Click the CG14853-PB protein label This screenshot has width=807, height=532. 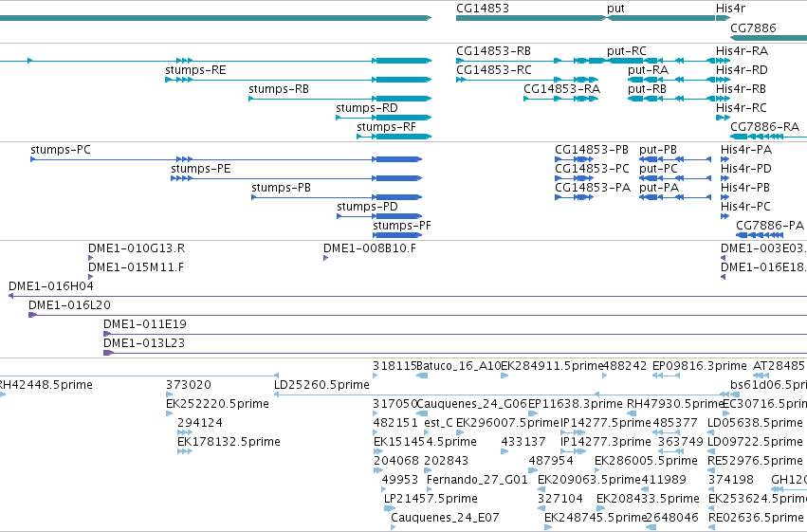(592, 150)
